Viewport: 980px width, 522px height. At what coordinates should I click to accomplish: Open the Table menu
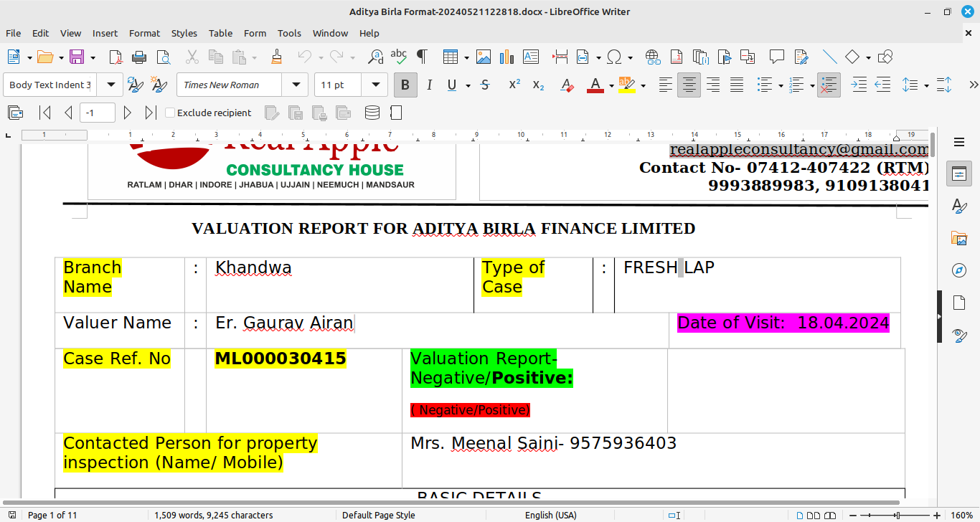click(x=220, y=33)
